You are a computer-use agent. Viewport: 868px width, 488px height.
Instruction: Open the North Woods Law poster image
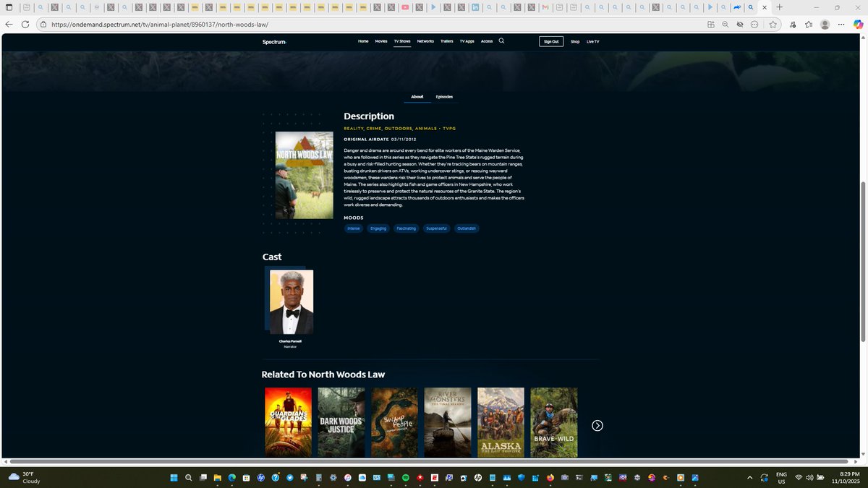point(305,175)
